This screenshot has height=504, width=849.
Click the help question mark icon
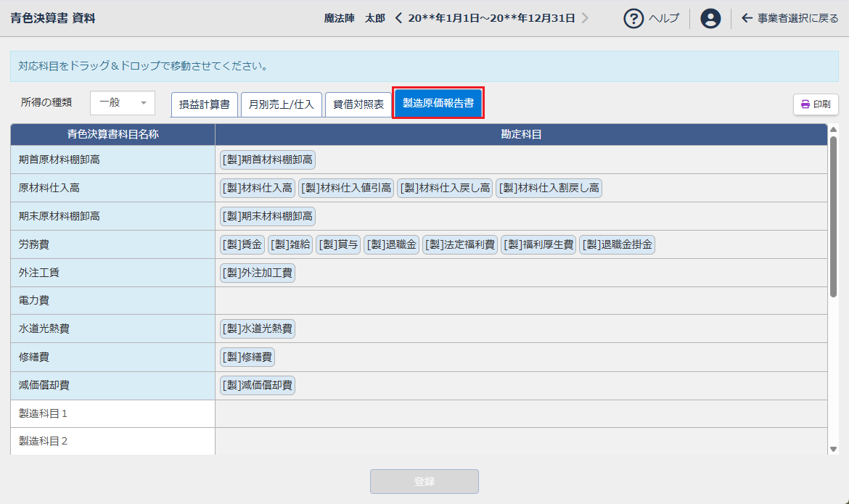[x=634, y=19]
